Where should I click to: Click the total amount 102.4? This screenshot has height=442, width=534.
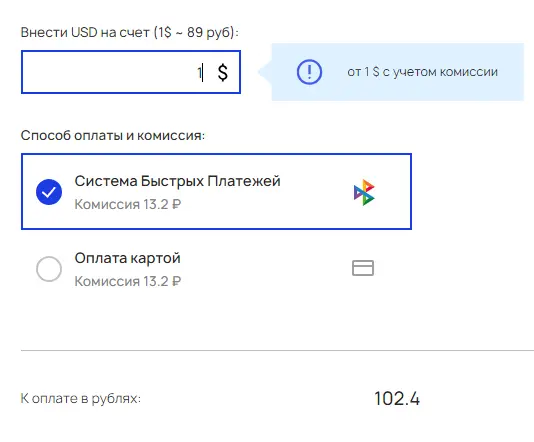click(x=397, y=398)
